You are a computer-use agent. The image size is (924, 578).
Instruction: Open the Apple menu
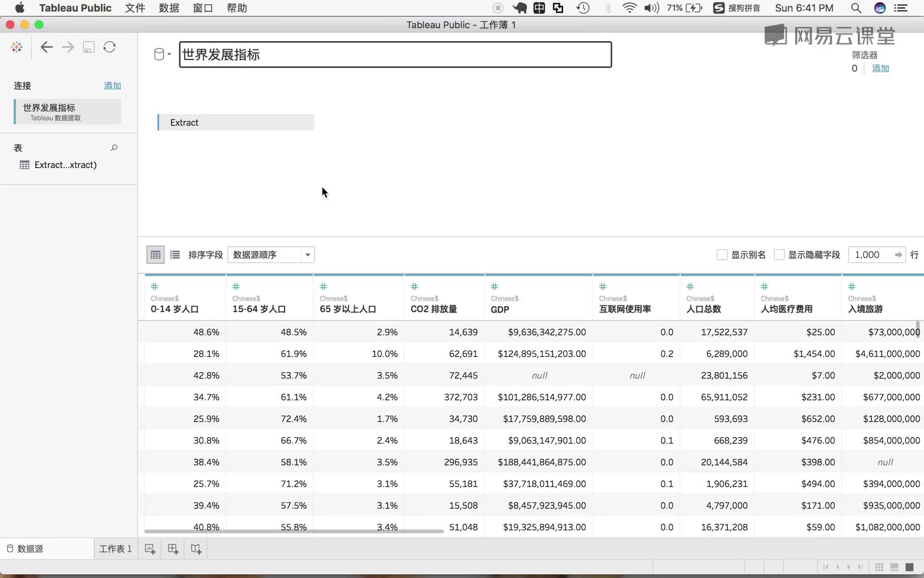click(x=19, y=7)
